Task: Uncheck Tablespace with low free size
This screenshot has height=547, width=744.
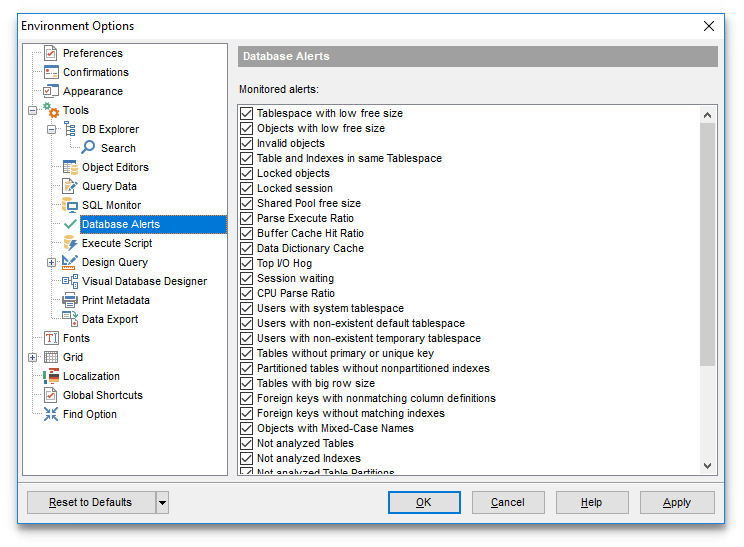Action: 247,114
